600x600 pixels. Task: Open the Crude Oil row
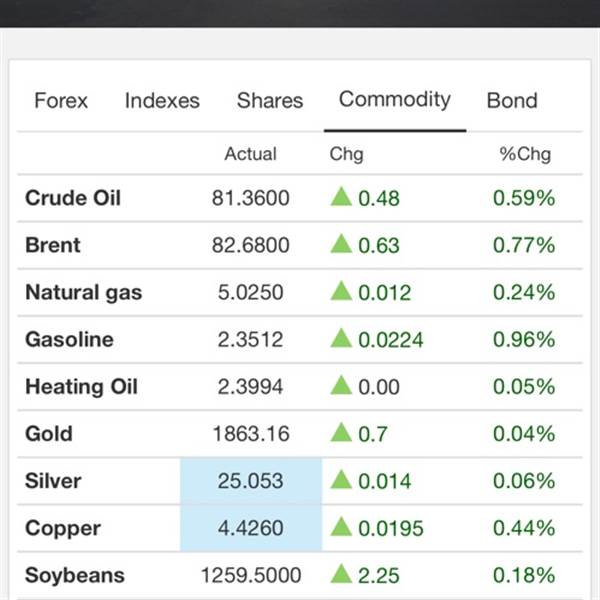300,198
